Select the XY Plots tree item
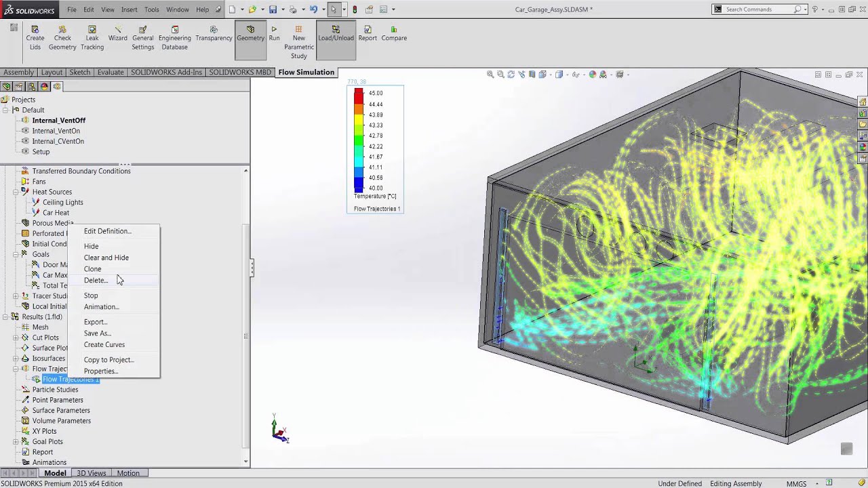 coord(44,431)
